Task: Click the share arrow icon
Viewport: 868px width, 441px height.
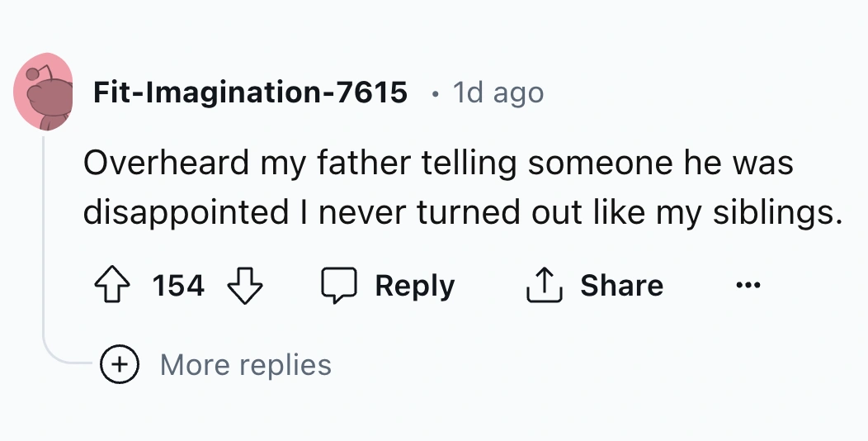Action: coord(545,286)
